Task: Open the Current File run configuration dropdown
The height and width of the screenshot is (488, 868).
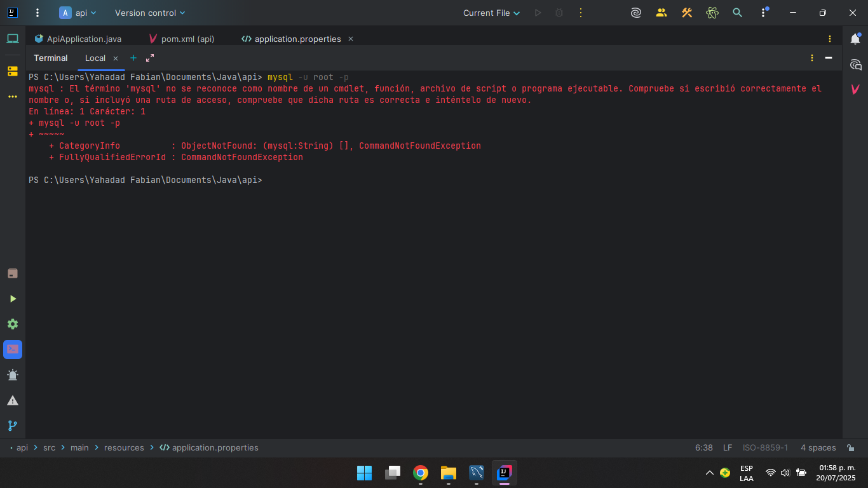Action: point(491,13)
